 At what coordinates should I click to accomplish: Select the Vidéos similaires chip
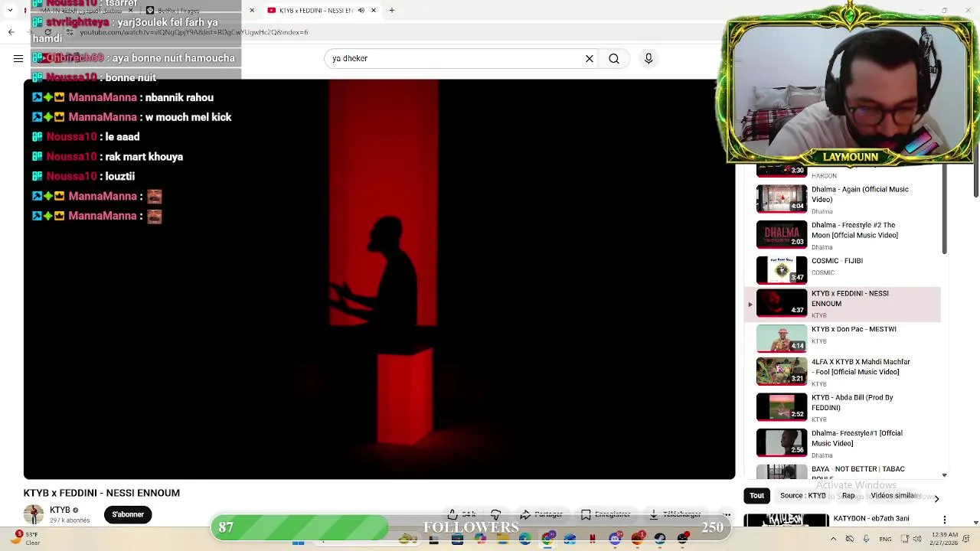pos(894,496)
